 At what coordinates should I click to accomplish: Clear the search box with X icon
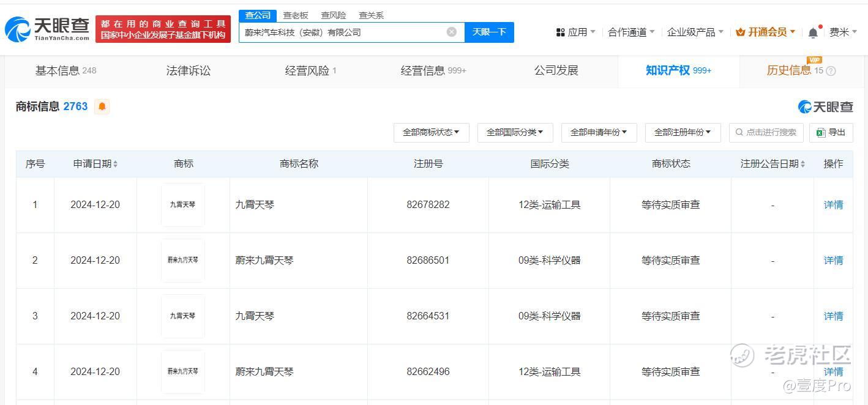coord(452,32)
